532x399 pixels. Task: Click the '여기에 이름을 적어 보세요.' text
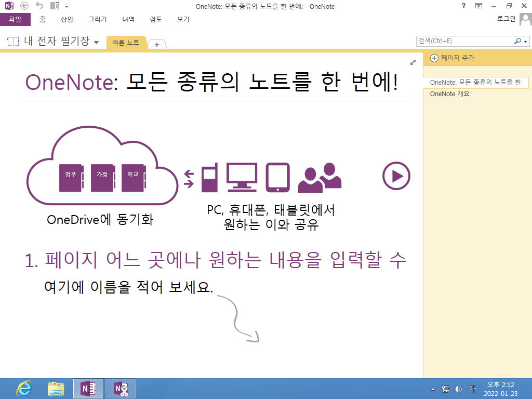pyautogui.click(x=129, y=287)
